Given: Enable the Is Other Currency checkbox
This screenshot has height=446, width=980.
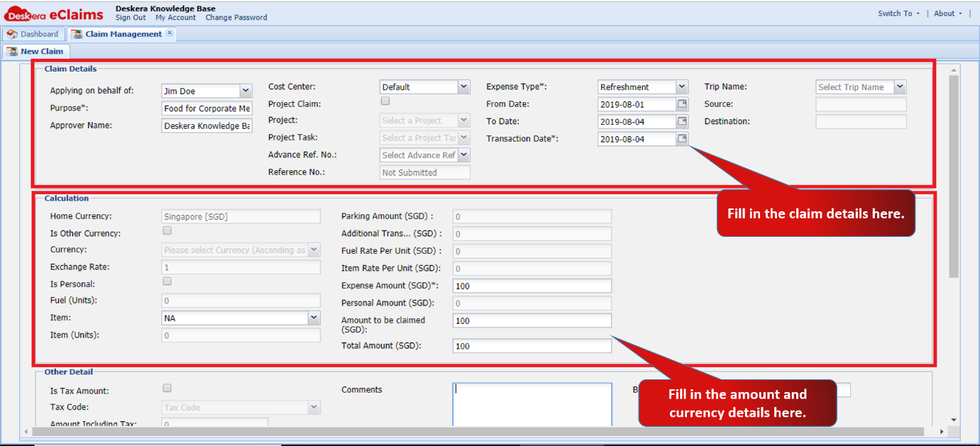Looking at the screenshot, I should [x=167, y=231].
